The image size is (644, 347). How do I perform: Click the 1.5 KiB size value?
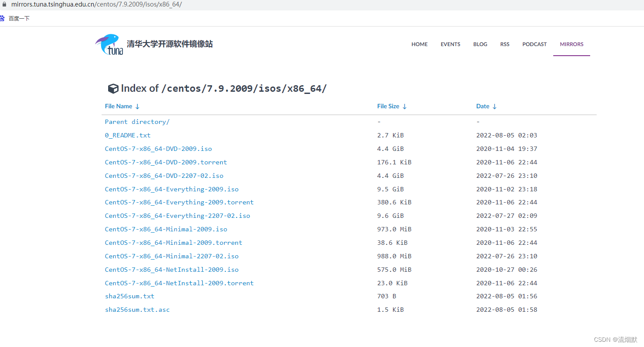click(x=390, y=310)
